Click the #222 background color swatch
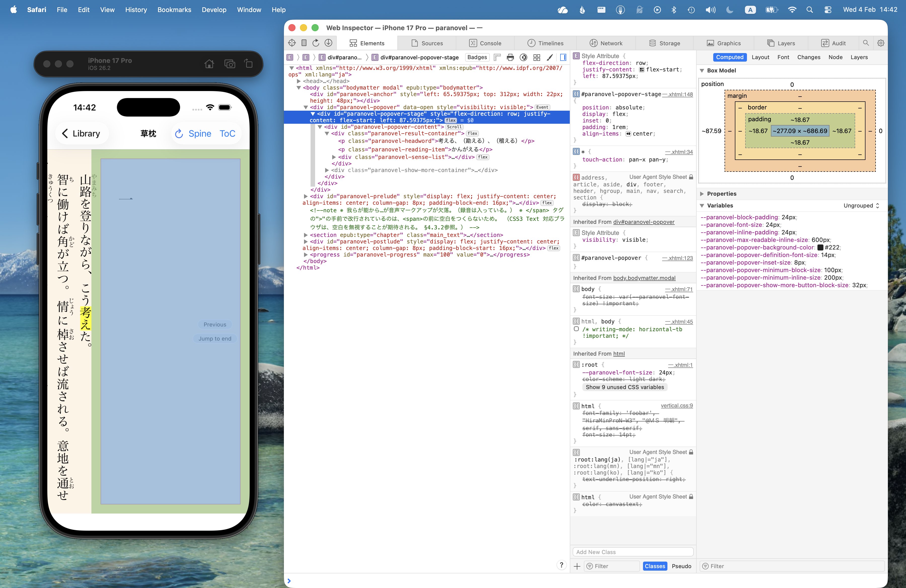Viewport: 906px width, 588px height. (x=820, y=248)
